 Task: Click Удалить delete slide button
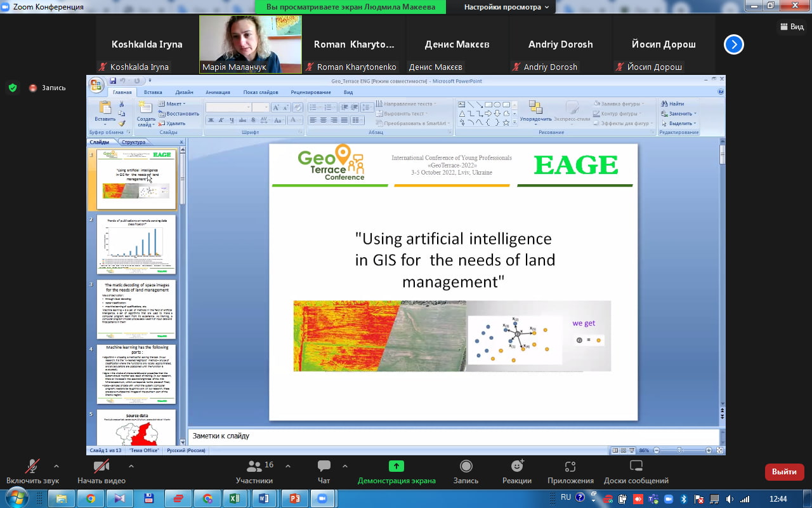[173, 123]
